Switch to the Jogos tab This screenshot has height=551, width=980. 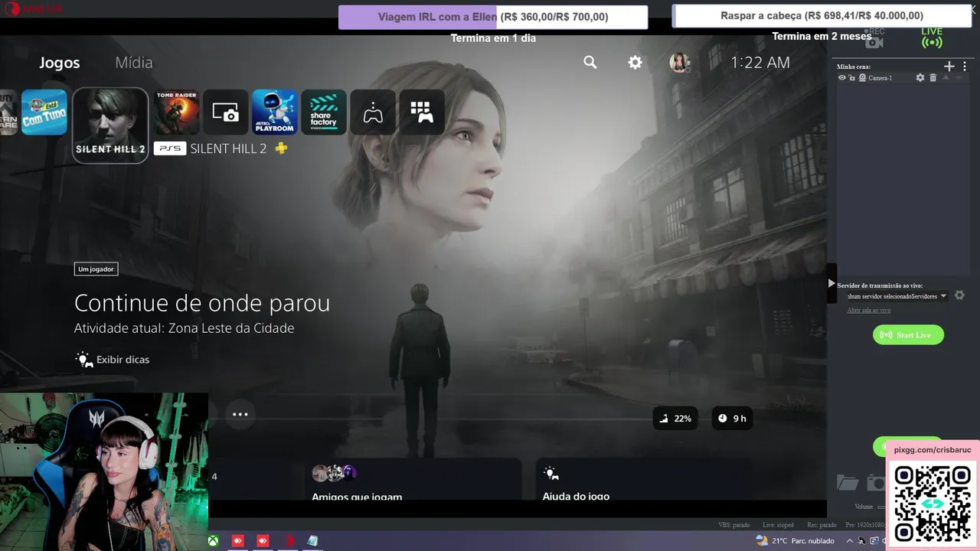click(x=60, y=63)
